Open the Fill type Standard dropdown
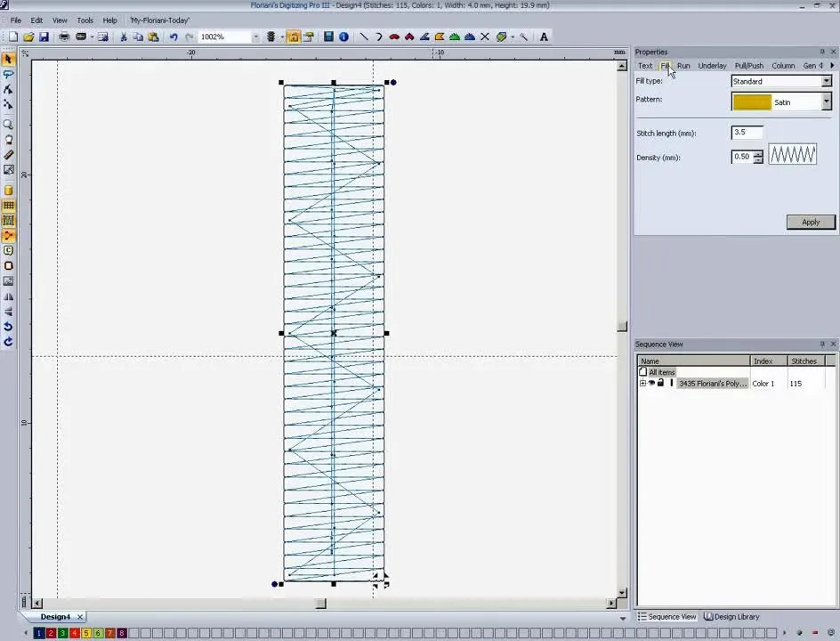Image resolution: width=840 pixels, height=641 pixels. pos(827,81)
